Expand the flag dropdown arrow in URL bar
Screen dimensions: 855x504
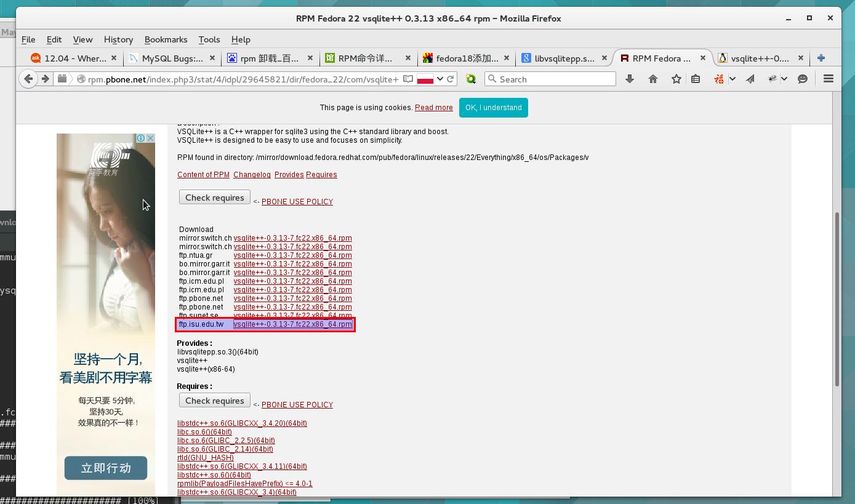tap(440, 79)
